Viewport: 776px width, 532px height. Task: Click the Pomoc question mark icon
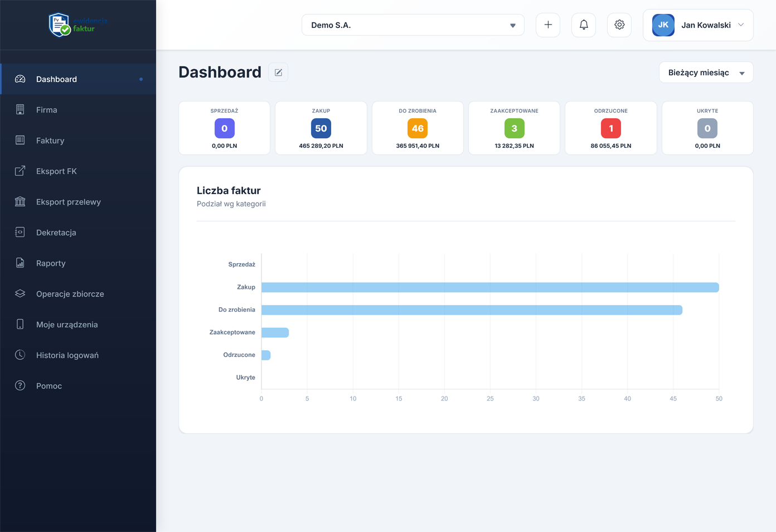click(x=20, y=386)
